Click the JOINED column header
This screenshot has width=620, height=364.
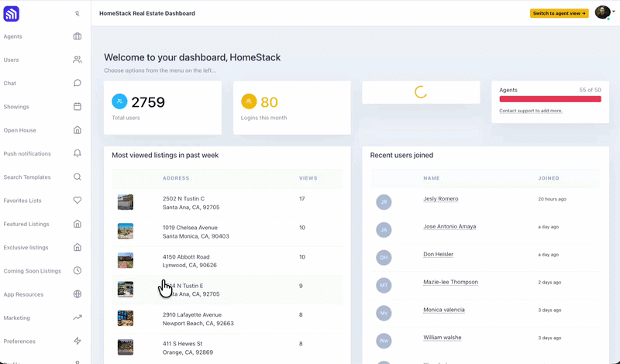point(549,178)
